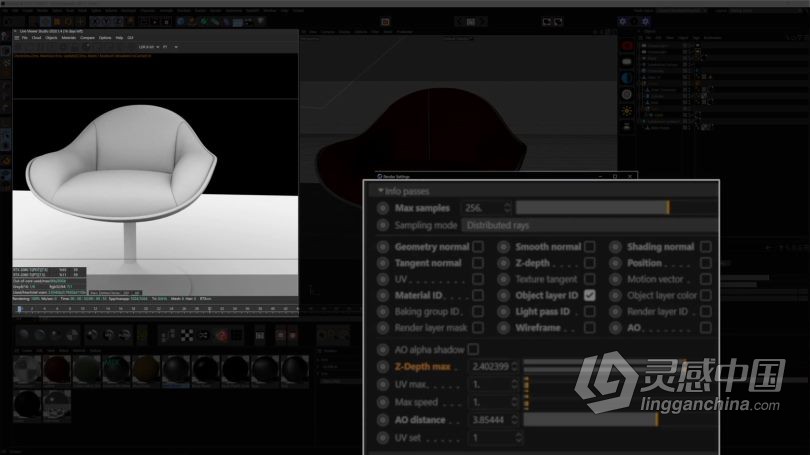
Task: Open Live Viewer Objects menu
Action: 51,38
